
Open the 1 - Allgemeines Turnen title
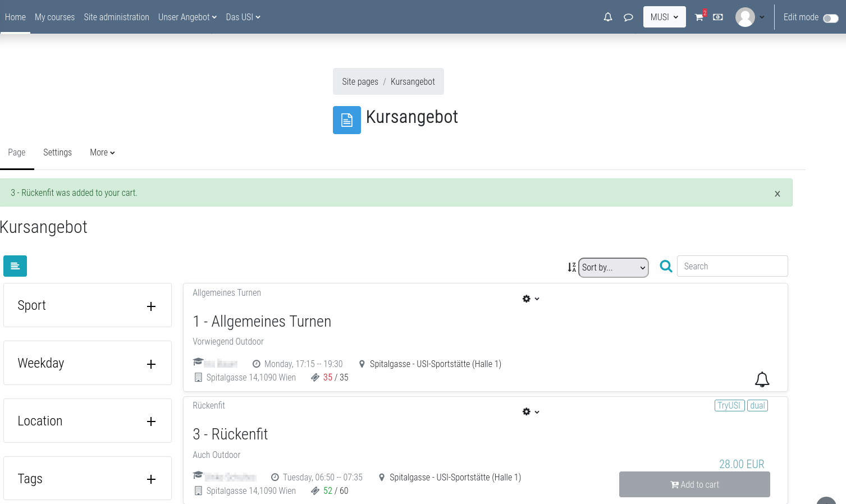262,322
